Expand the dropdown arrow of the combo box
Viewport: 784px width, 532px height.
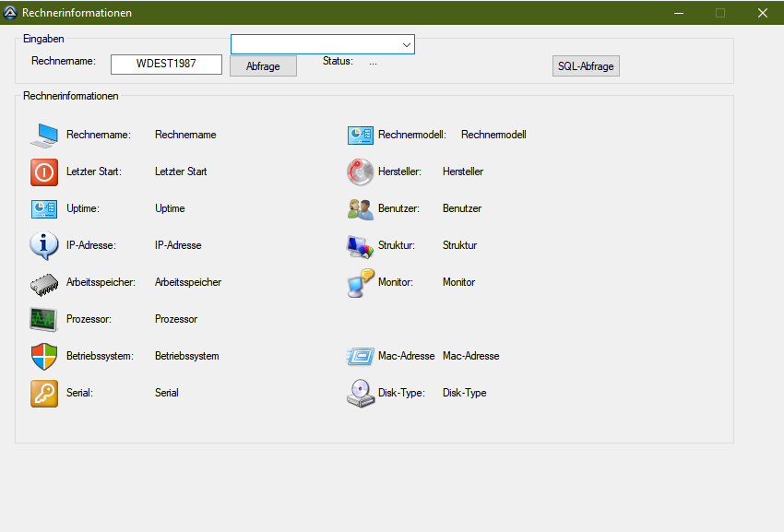pyautogui.click(x=406, y=44)
